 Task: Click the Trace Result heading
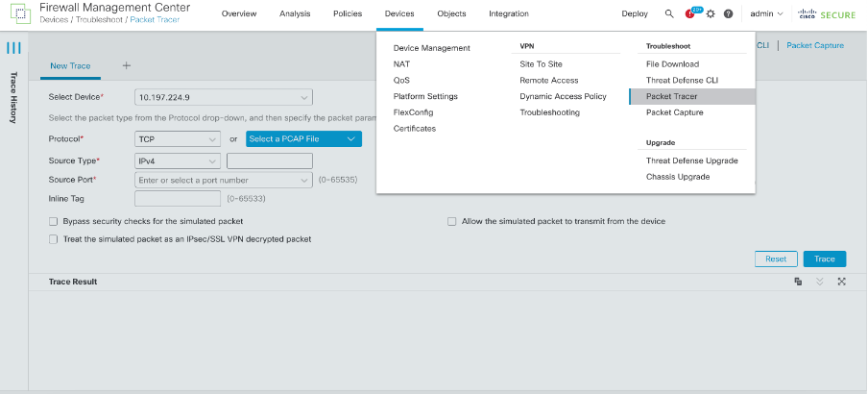(73, 282)
